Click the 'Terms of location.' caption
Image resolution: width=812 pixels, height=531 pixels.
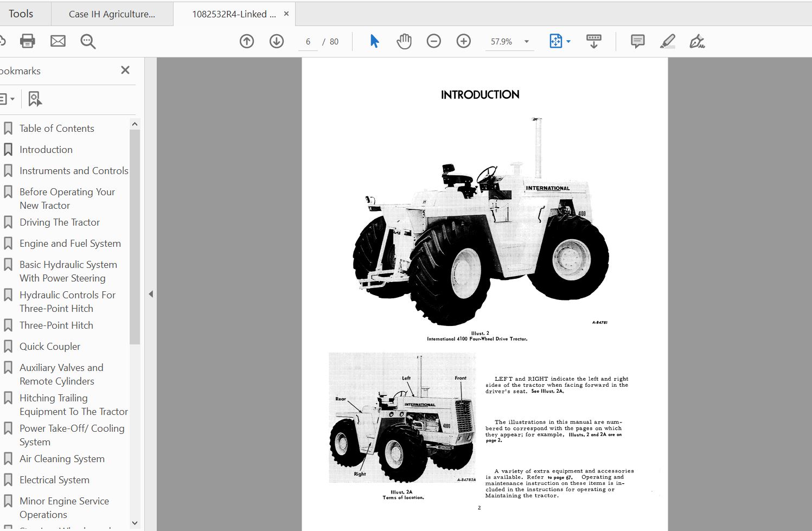pos(403,497)
